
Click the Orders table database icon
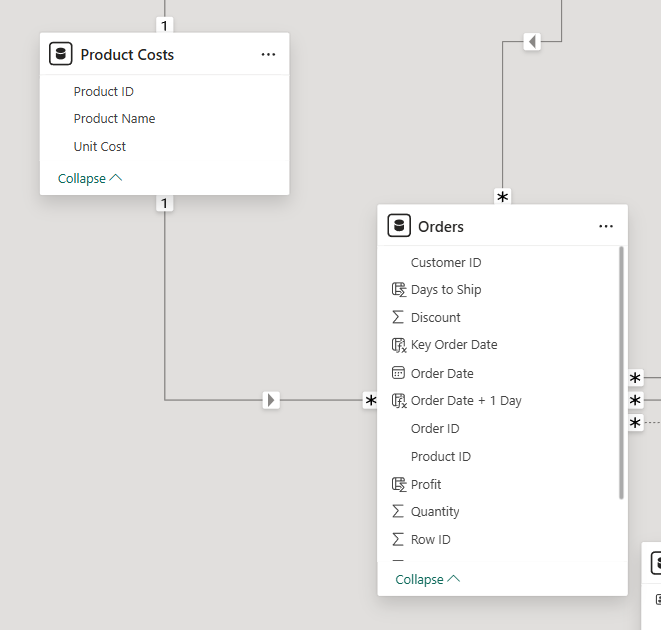(399, 226)
